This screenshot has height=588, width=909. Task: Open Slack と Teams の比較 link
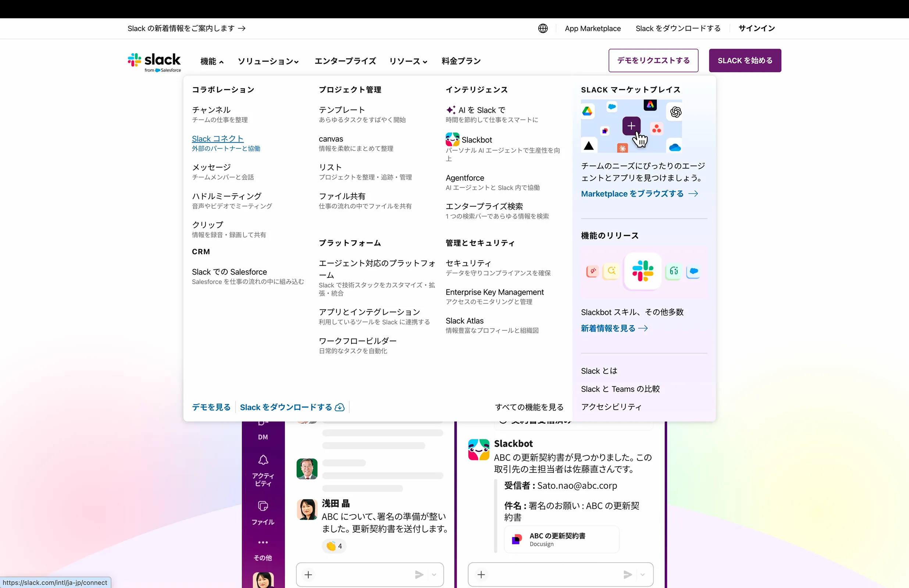620,389
